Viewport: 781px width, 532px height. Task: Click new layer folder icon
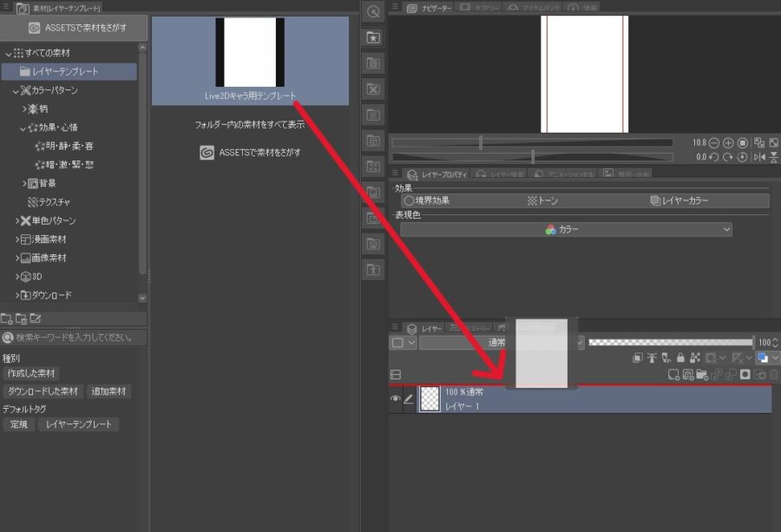pos(702,375)
